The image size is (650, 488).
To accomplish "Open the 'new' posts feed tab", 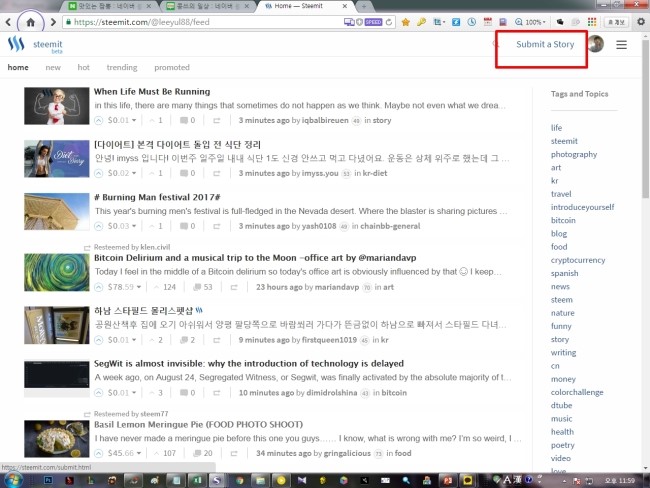I will (x=52, y=68).
